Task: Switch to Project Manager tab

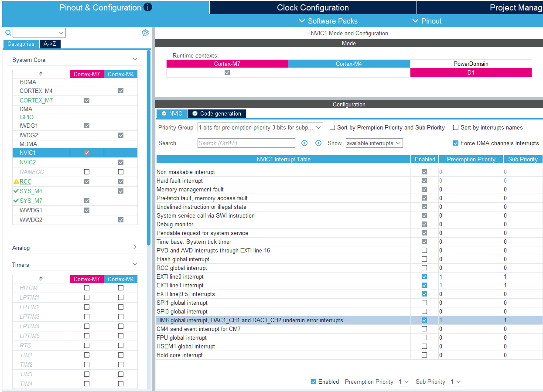Action: (x=480, y=7)
